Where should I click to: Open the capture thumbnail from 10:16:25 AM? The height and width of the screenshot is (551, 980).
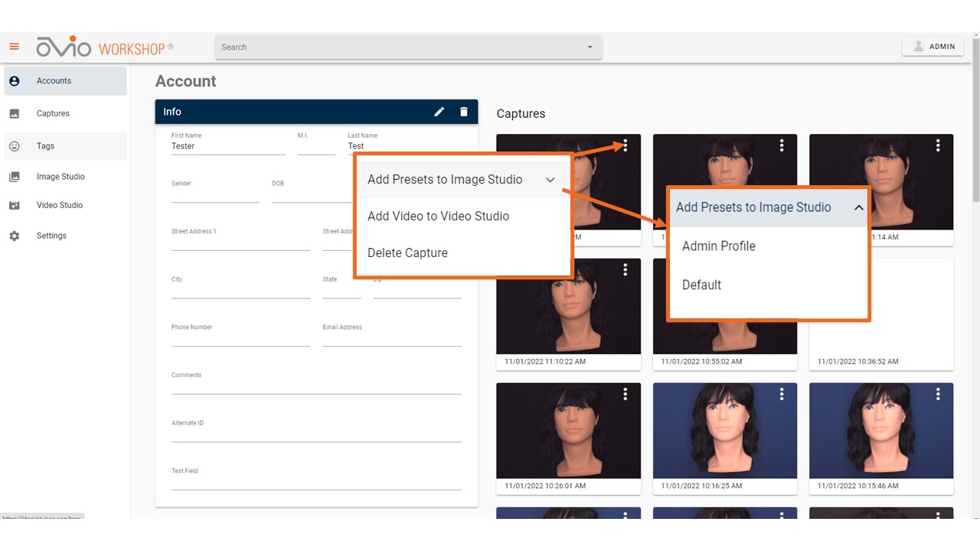pos(725,431)
